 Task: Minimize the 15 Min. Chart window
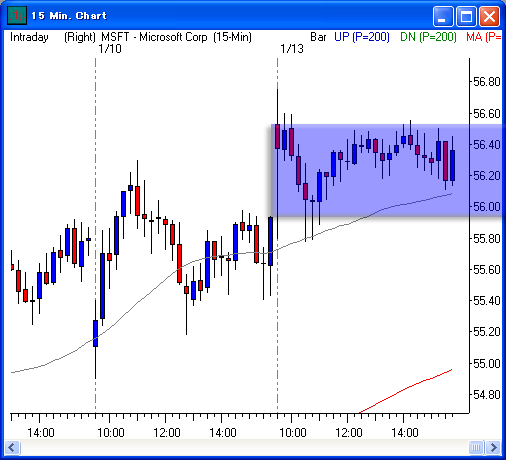443,16
